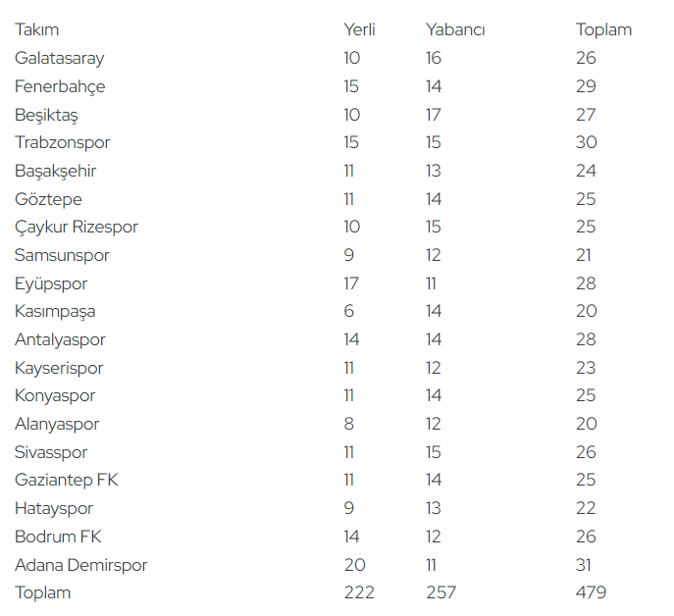
Task: Select the Fenerbahçe row label
Action: [60, 86]
